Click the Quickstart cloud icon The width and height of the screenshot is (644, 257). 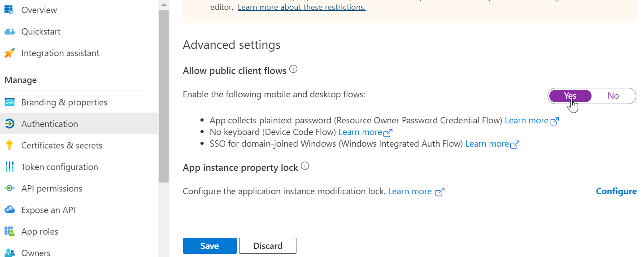[x=9, y=31]
